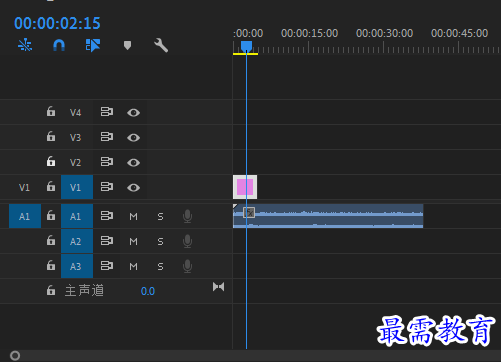The image size is (501, 362).
Task: Click ruler at 00:00:45:00
Action: (459, 33)
